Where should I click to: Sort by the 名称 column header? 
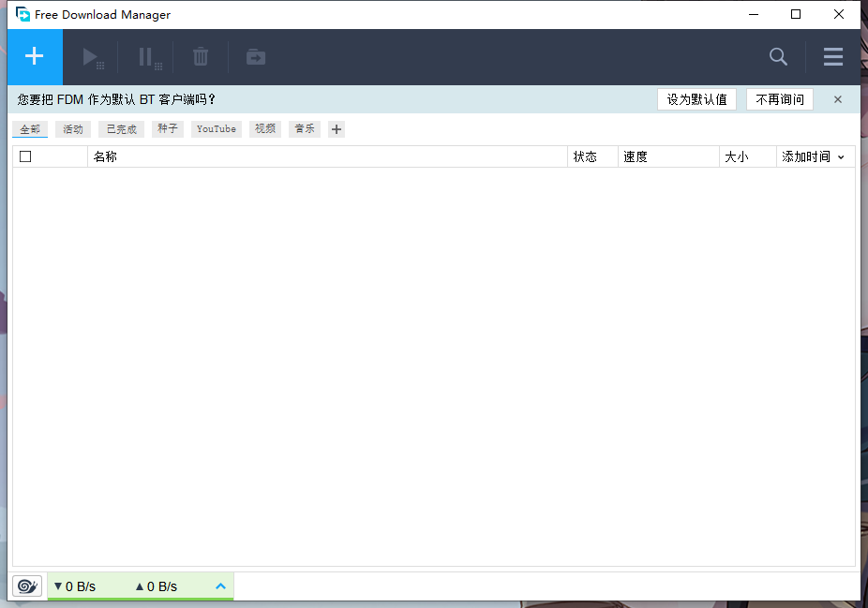(327, 156)
